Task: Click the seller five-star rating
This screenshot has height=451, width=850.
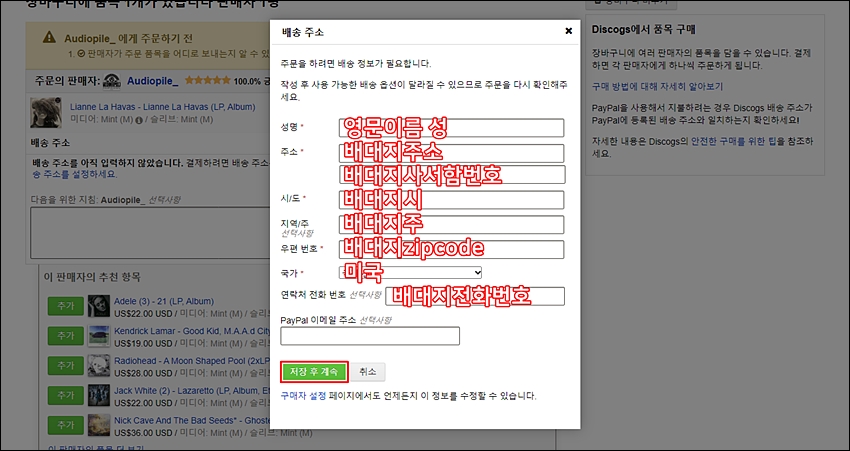Action: click(208, 81)
